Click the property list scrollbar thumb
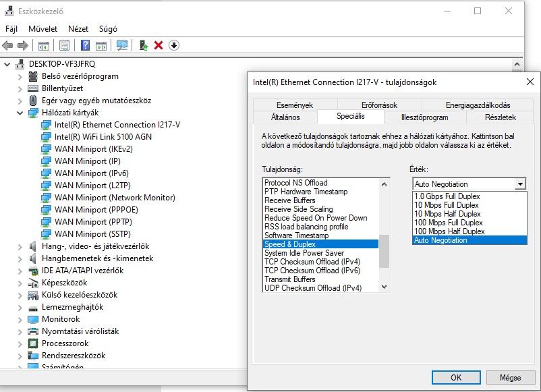The width and height of the screenshot is (541, 392). pos(384,251)
